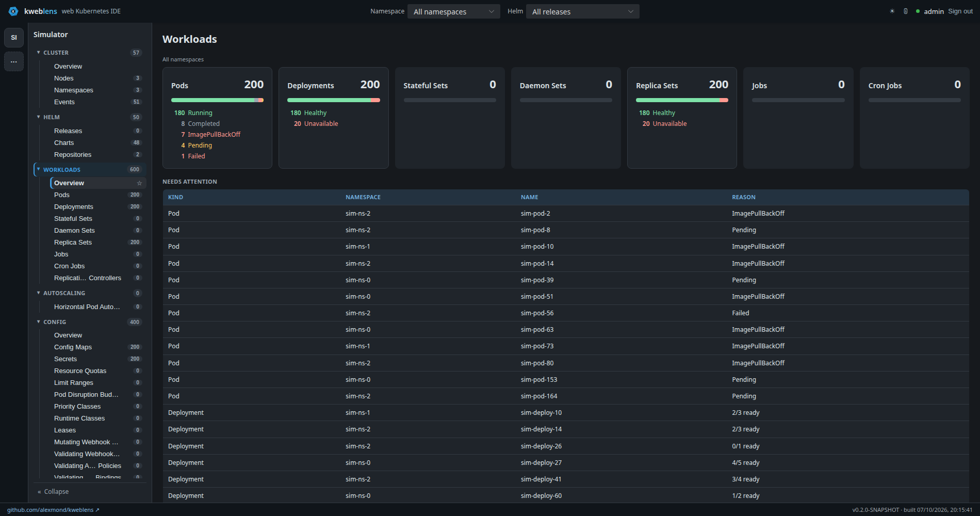Open the Cron Jobs summary card
This screenshot has height=516, width=980.
click(x=914, y=118)
